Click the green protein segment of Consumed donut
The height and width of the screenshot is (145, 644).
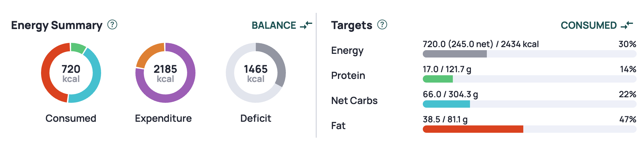[x=78, y=47]
